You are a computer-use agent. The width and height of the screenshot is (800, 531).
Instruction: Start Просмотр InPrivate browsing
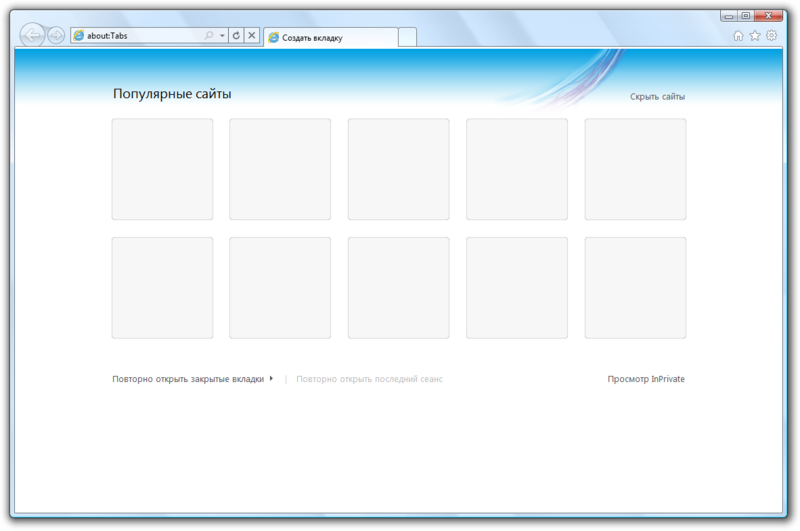point(646,379)
